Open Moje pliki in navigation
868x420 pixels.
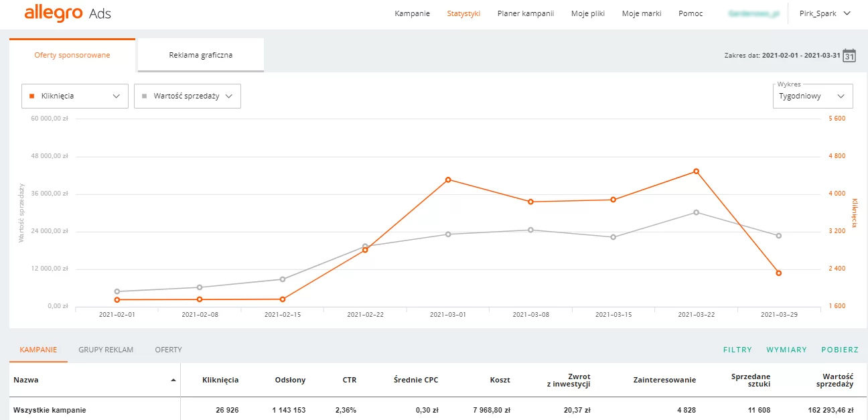(x=587, y=13)
